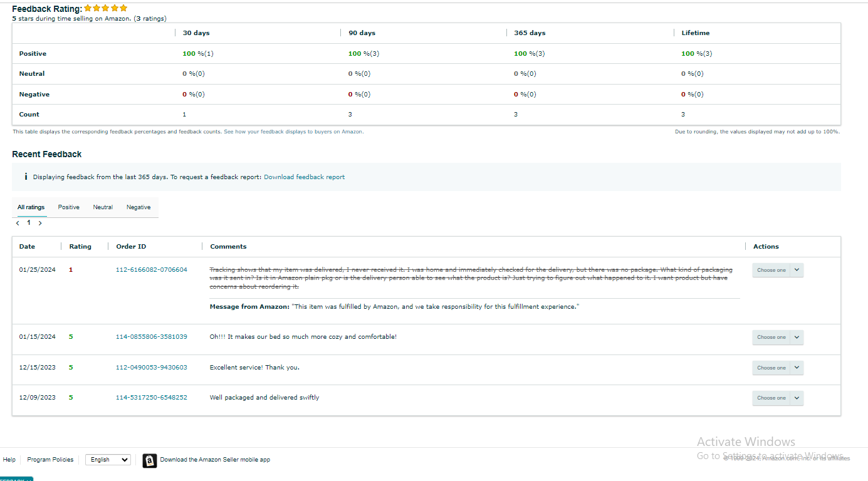Click the Rating column header

pos(80,247)
